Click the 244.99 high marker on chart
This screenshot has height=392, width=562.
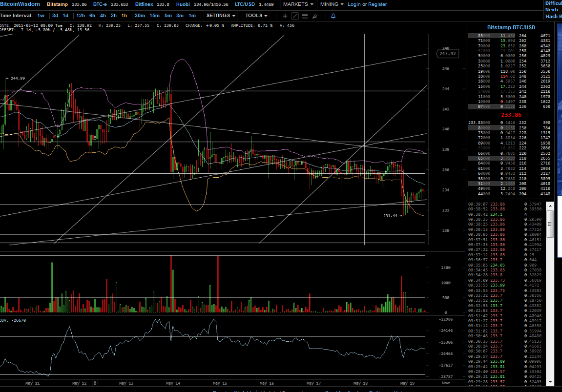click(x=16, y=78)
